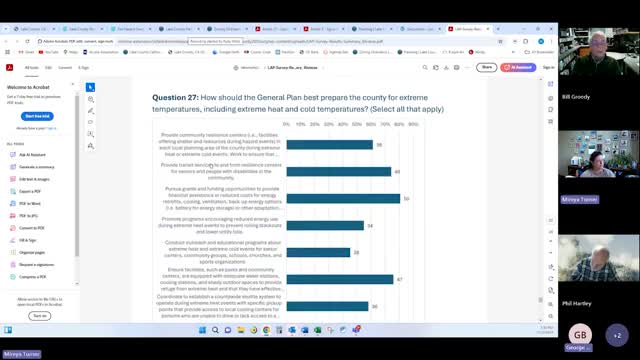This screenshot has width=640, height=360.
Task: Click the Acrobat home logo icon
Action: pyautogui.click(x=9, y=67)
